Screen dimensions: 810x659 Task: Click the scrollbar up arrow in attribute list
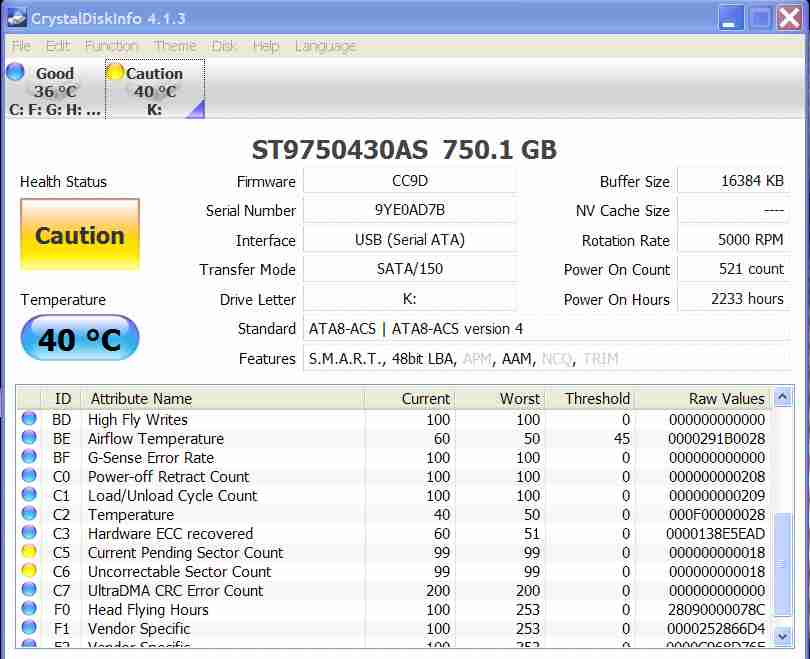783,397
